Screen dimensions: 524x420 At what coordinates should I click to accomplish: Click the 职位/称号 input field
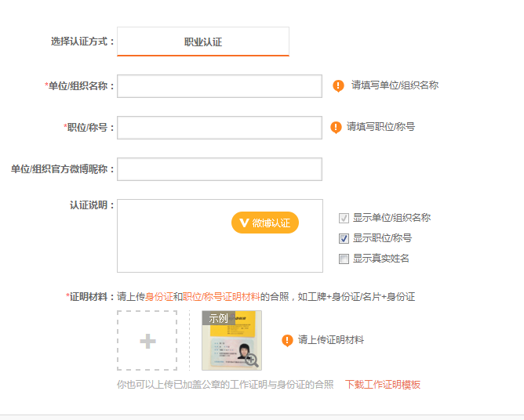tap(220, 128)
